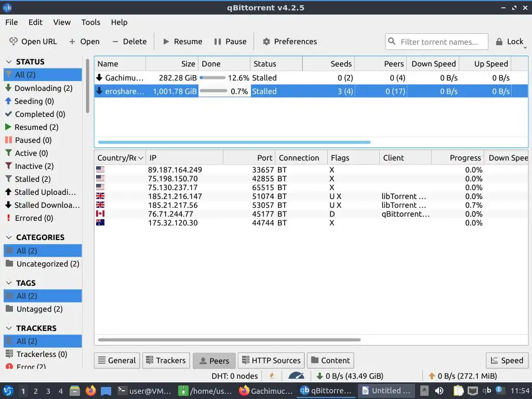This screenshot has width=532, height=399.
Task: Click the Australian flag peer icon
Action: coord(100,222)
